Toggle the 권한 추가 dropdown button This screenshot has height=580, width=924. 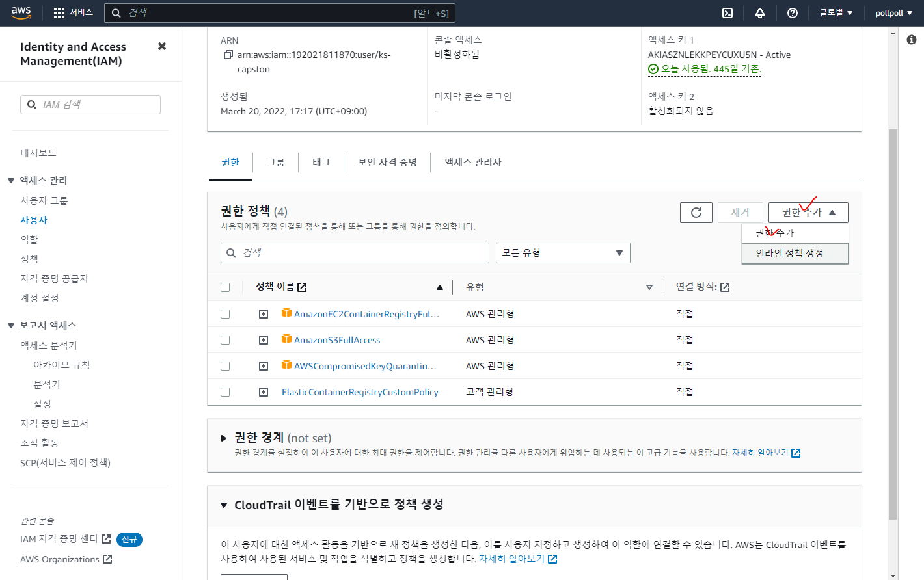808,213
